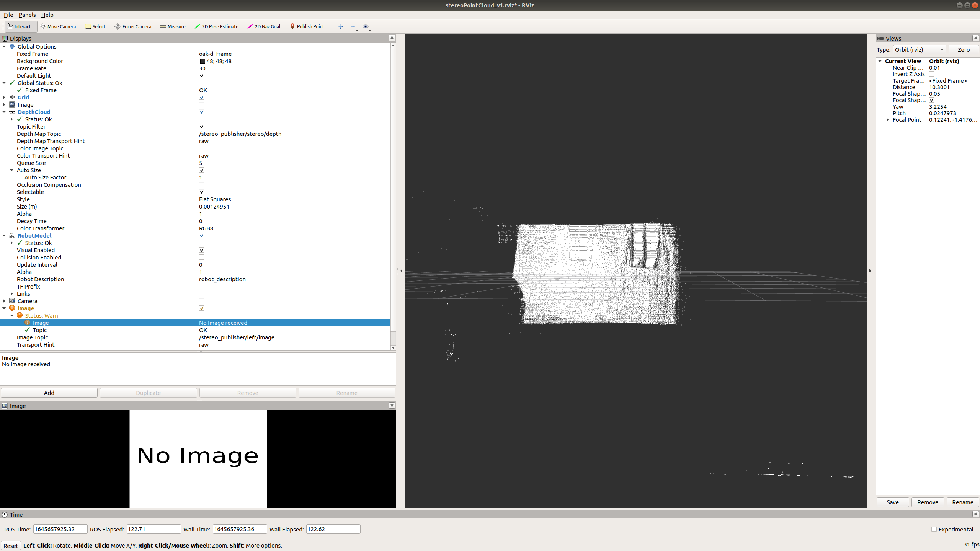Open the view Type dropdown
Image resolution: width=980 pixels, height=551 pixels.
point(918,49)
